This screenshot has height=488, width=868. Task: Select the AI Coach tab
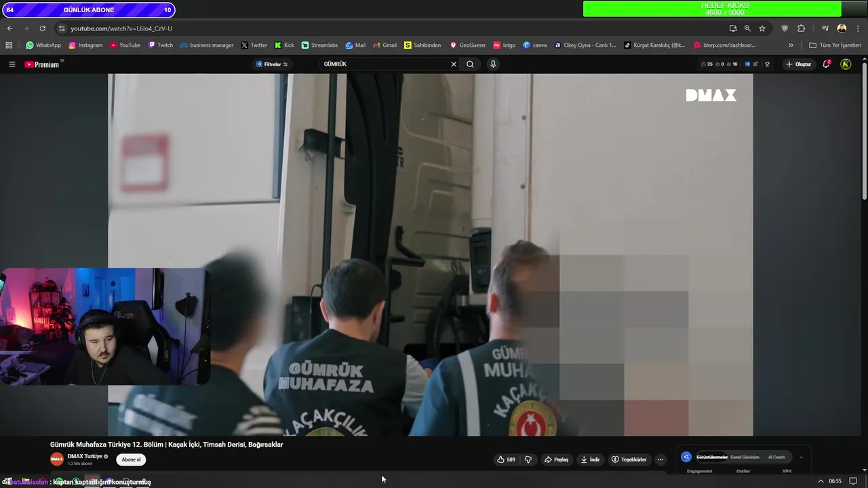point(776,457)
